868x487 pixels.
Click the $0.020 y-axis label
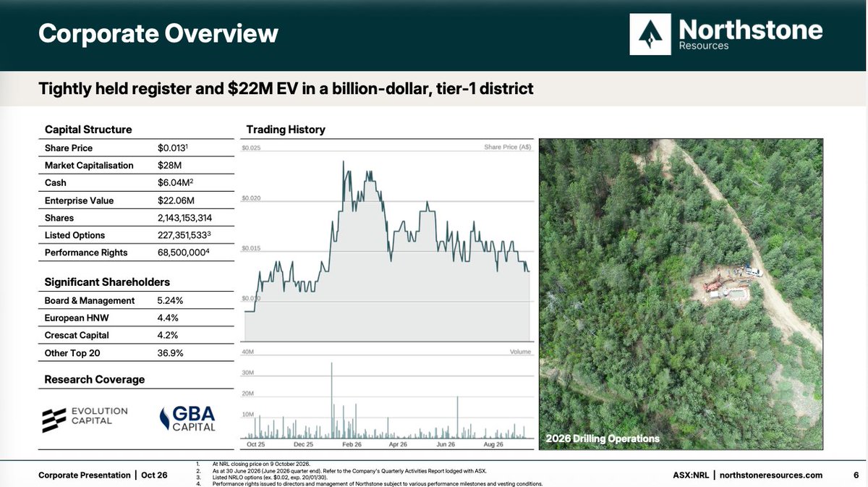coord(250,198)
